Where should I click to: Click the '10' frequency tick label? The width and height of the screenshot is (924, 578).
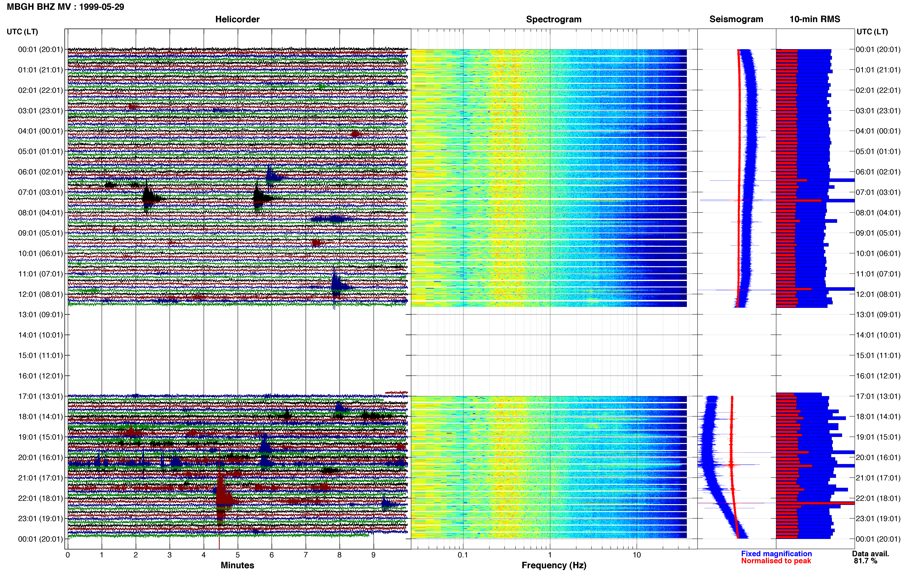point(637,555)
